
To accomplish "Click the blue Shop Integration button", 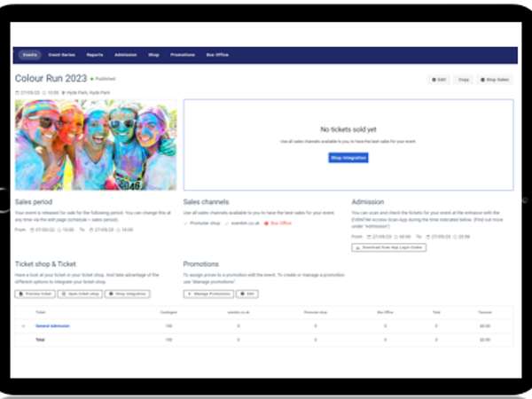I will click(348, 158).
